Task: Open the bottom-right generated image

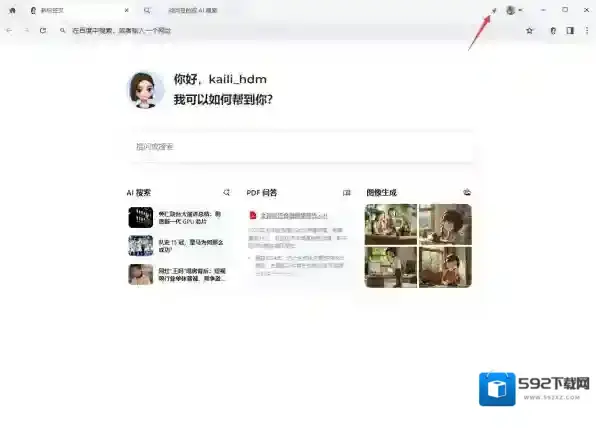Action: pyautogui.click(x=445, y=267)
